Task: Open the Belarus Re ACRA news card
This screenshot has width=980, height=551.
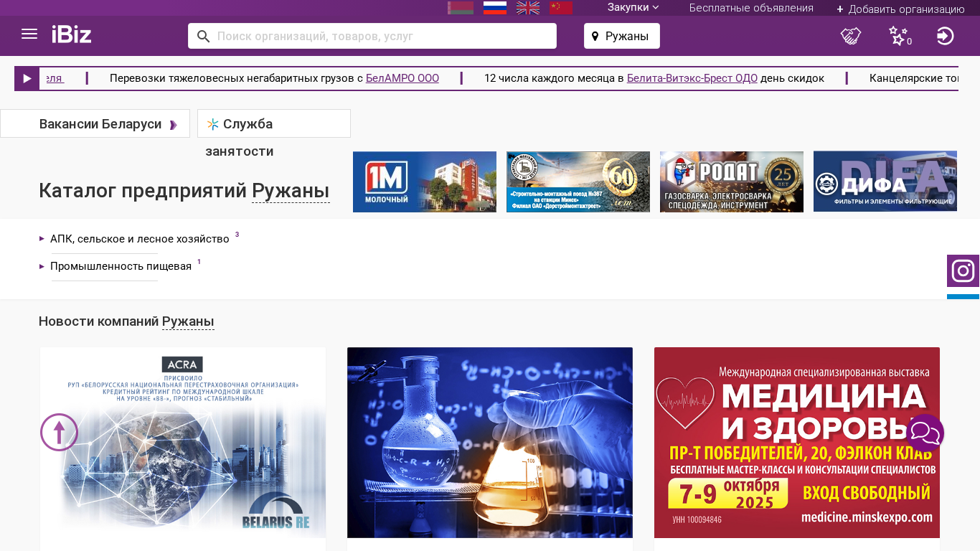Action: 183,443
